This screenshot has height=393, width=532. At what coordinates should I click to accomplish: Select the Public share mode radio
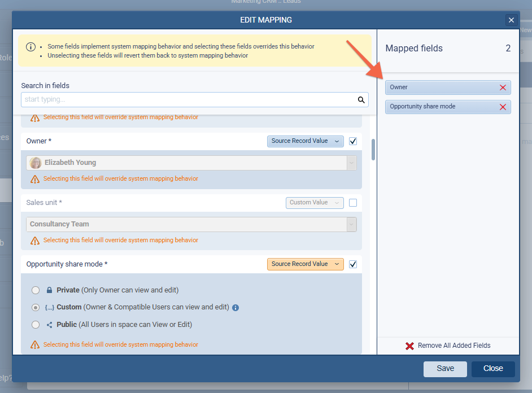click(36, 325)
